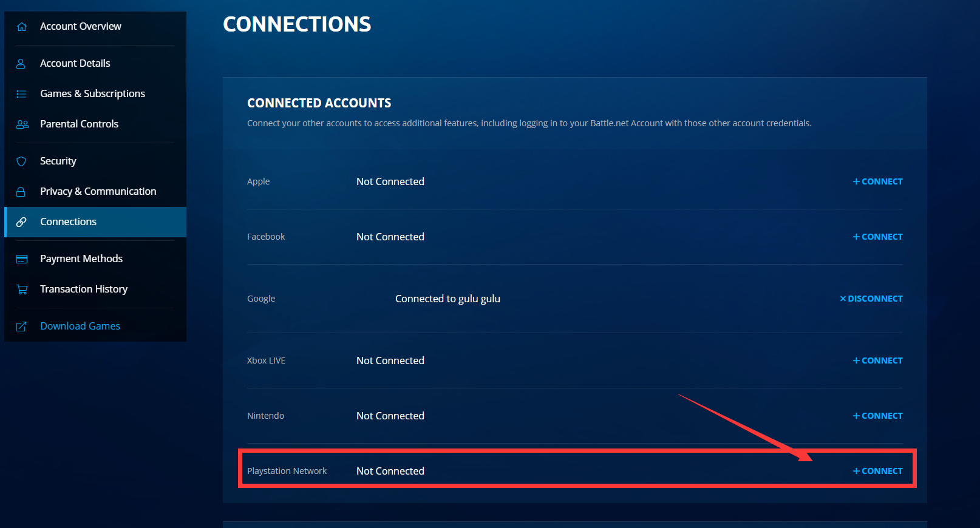Click the shopping cart Transaction History icon
The width and height of the screenshot is (980, 528).
coord(22,289)
